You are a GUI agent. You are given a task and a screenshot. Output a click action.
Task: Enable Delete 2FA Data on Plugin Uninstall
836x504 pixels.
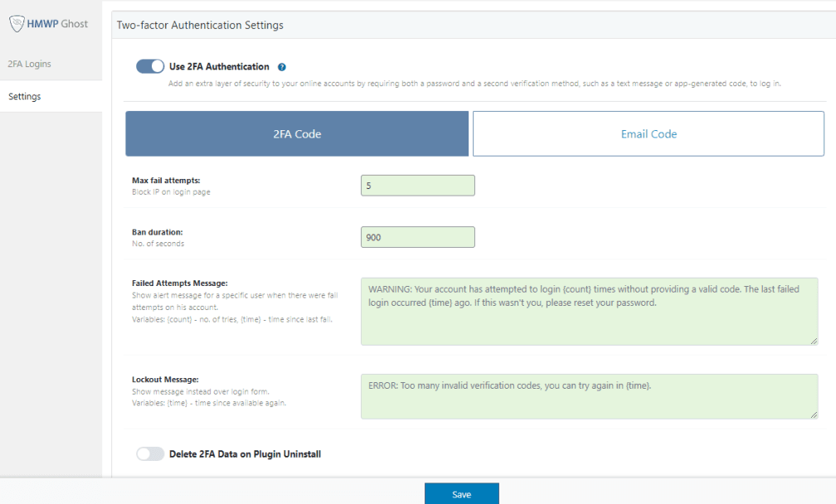click(x=150, y=453)
